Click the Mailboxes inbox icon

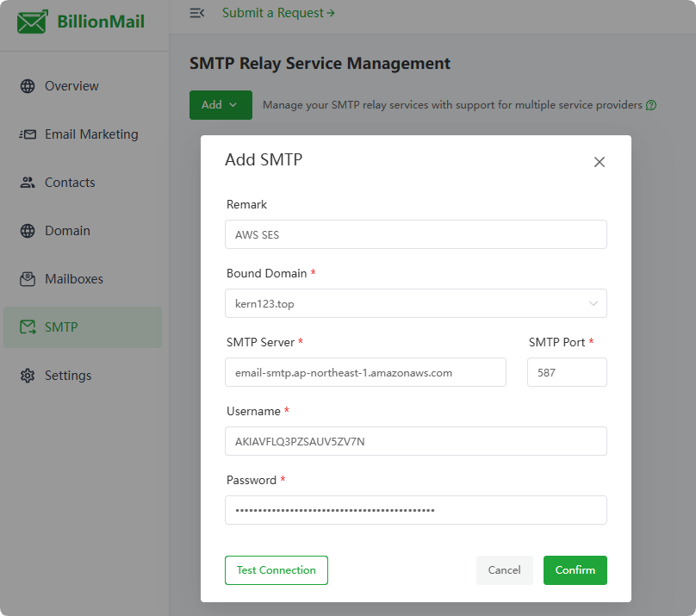(28, 279)
